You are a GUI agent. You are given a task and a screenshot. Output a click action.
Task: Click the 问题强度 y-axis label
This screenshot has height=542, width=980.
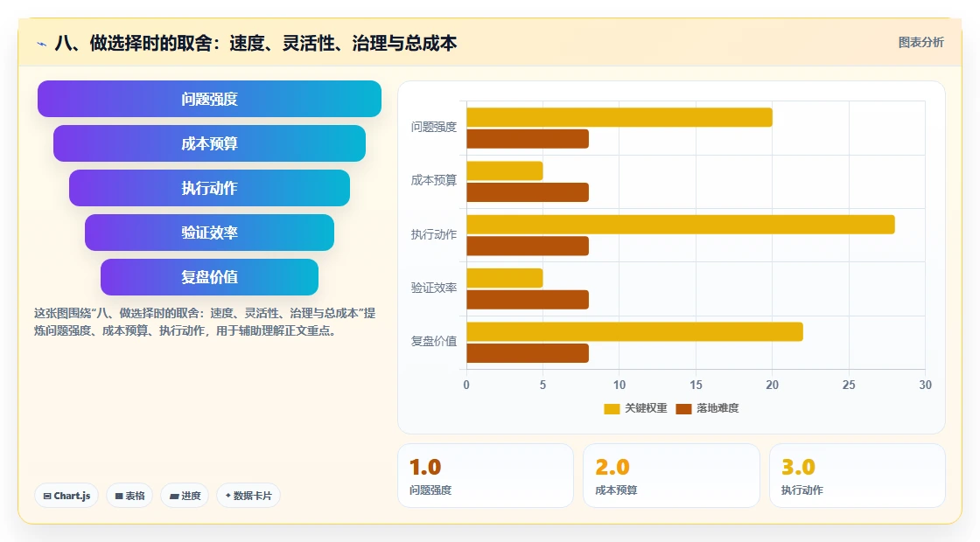(x=434, y=128)
